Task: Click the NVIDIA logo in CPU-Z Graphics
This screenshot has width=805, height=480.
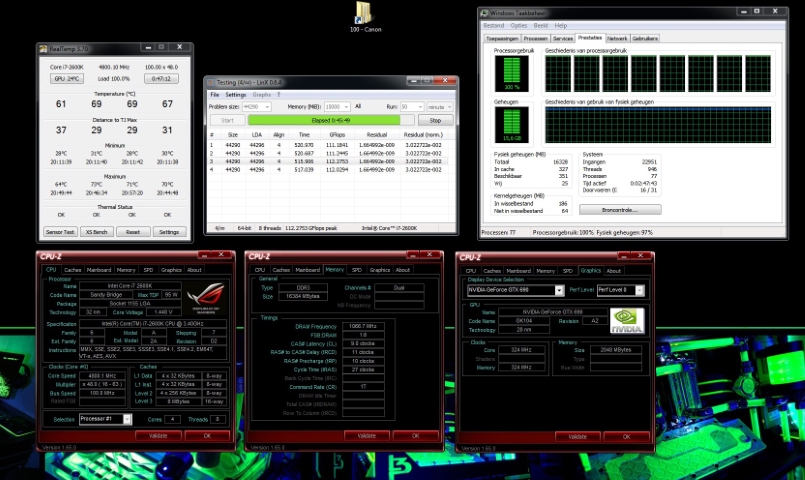Action: [x=627, y=321]
